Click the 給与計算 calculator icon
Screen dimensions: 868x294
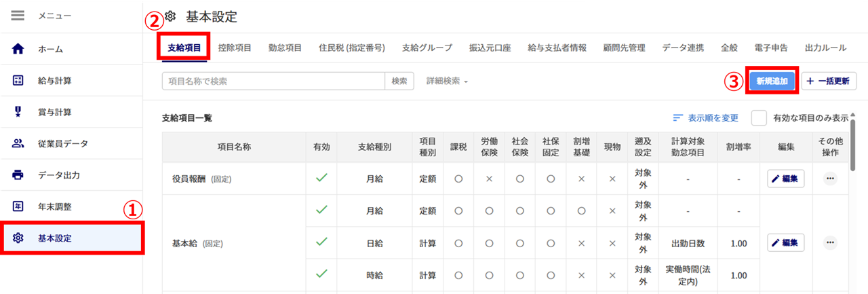(18, 81)
